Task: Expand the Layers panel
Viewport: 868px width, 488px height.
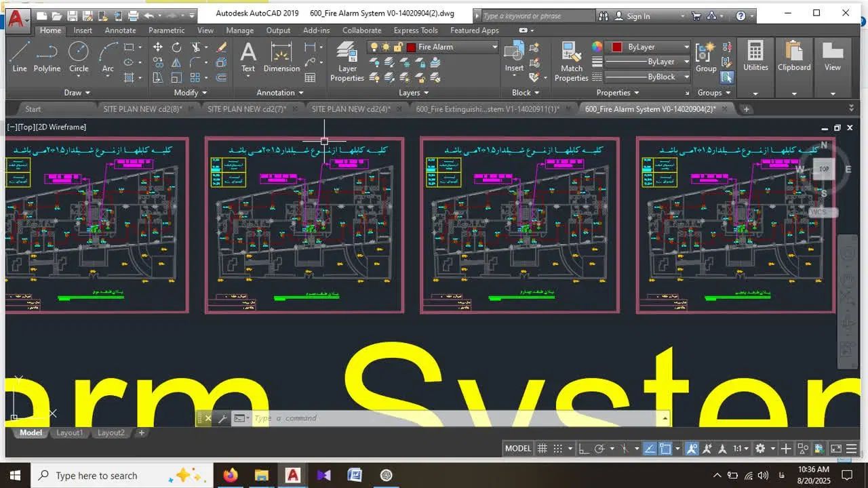Action: coord(414,93)
